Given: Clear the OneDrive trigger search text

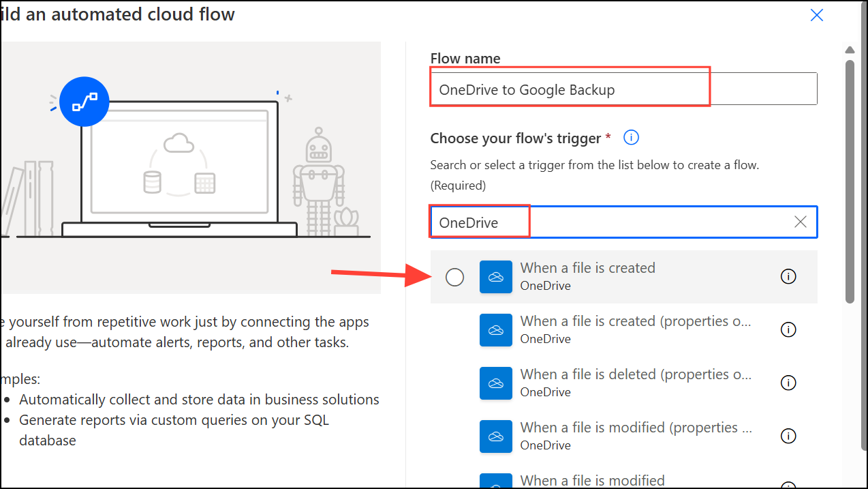Looking at the screenshot, I should [801, 222].
